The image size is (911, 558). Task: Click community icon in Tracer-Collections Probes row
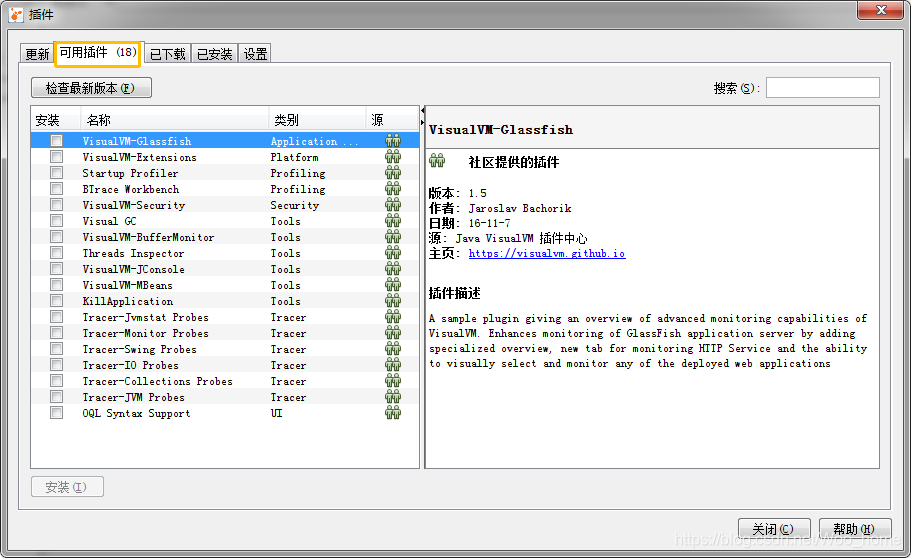pyautogui.click(x=393, y=381)
